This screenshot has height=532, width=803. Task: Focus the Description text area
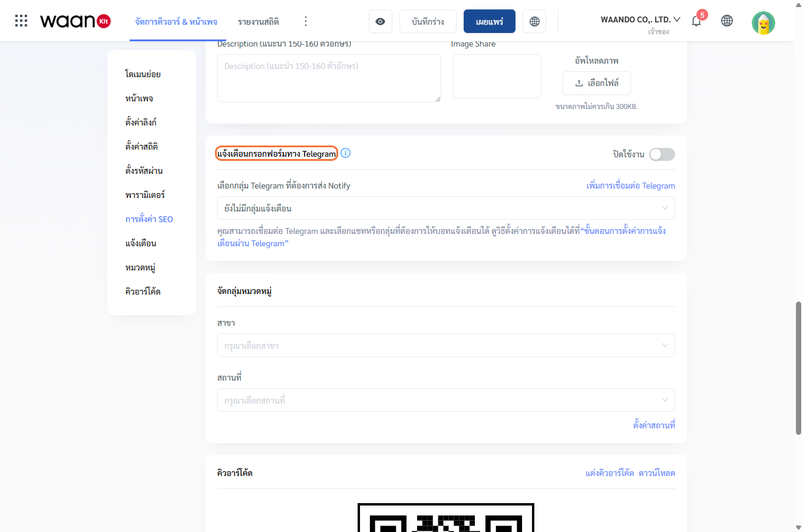click(329, 78)
